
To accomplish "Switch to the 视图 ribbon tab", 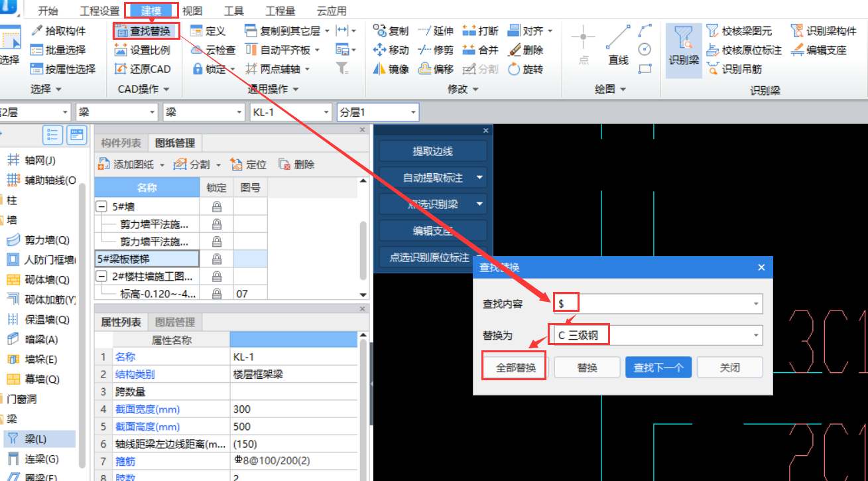I will pos(192,11).
